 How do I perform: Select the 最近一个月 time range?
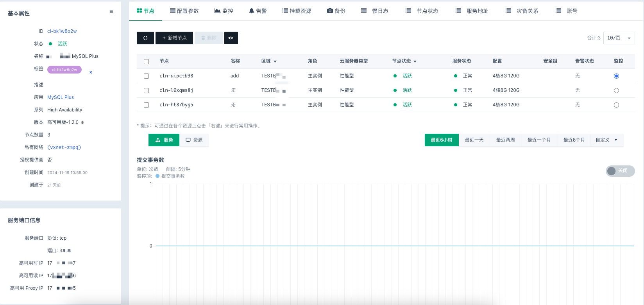point(539,140)
